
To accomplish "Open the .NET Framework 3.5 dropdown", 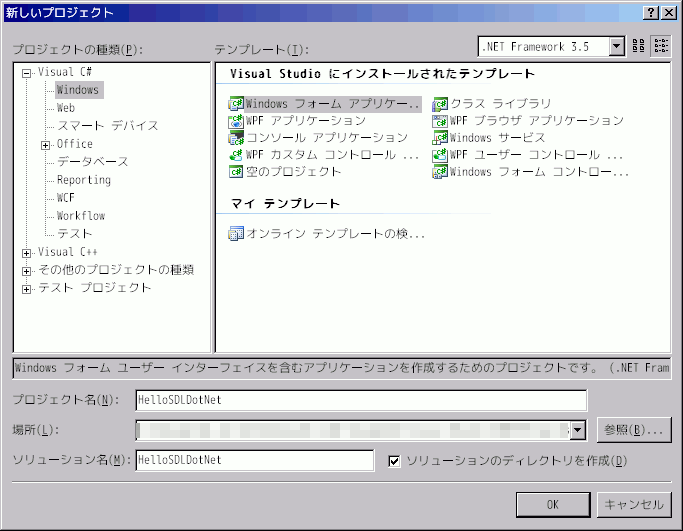I will (x=616, y=46).
